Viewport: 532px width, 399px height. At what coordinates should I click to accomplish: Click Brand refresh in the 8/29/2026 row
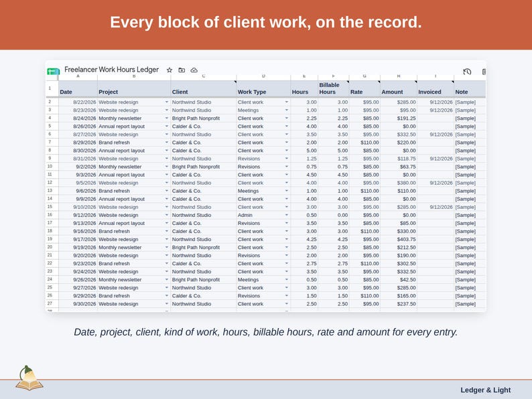click(x=134, y=143)
